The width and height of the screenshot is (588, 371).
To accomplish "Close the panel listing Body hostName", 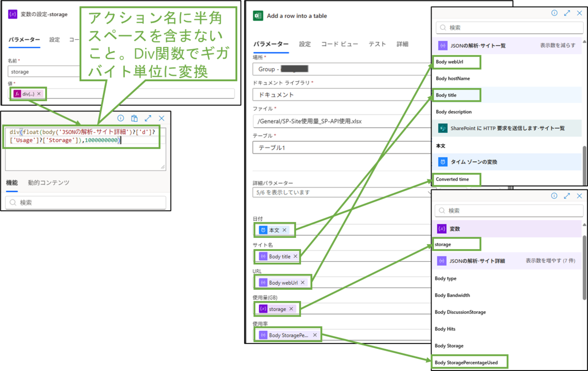I will tap(580, 13).
